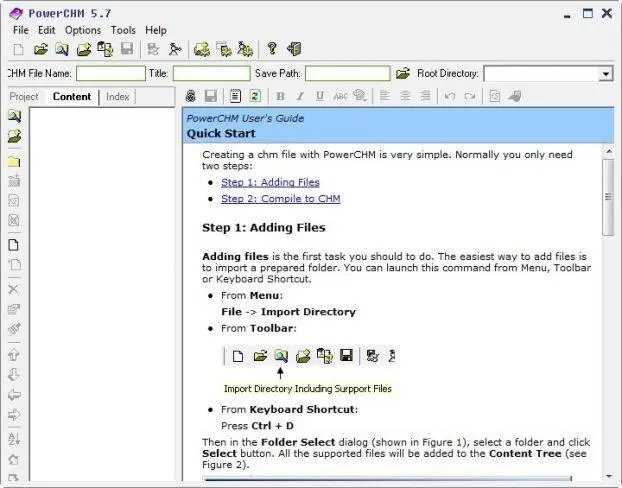Click the import files folder icon with green arrow

(x=84, y=49)
